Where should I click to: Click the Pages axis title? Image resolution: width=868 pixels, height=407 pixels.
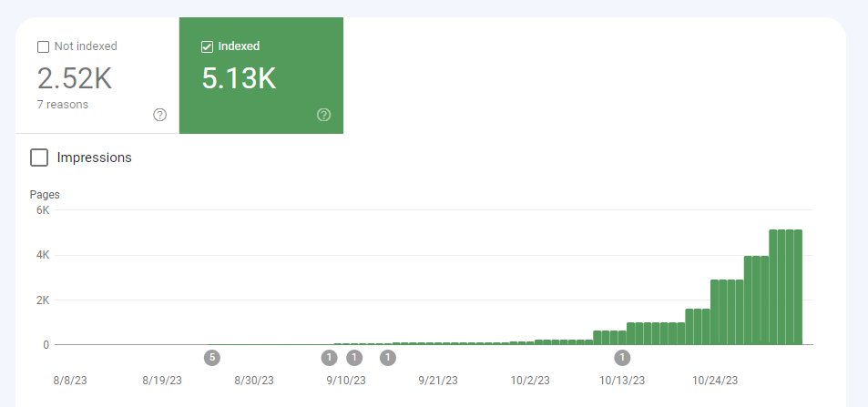pos(45,195)
